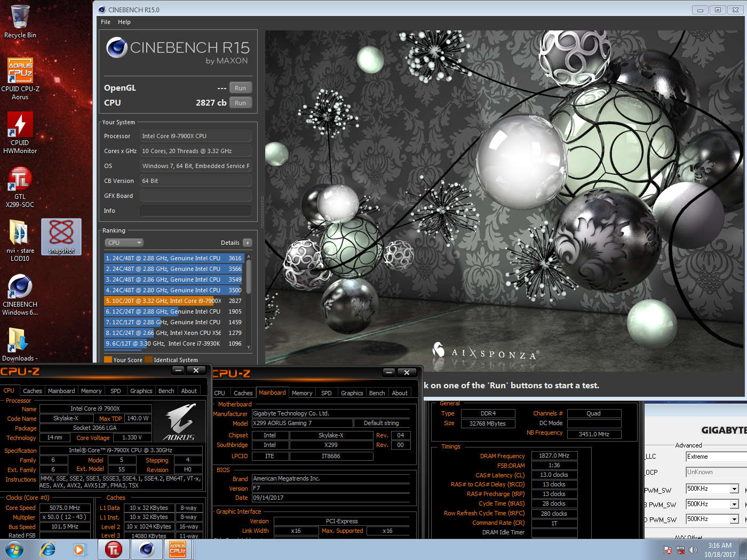Expand the first PWM_SW 500KHz dropdown
This screenshot has width=747, height=560.
coord(734,489)
